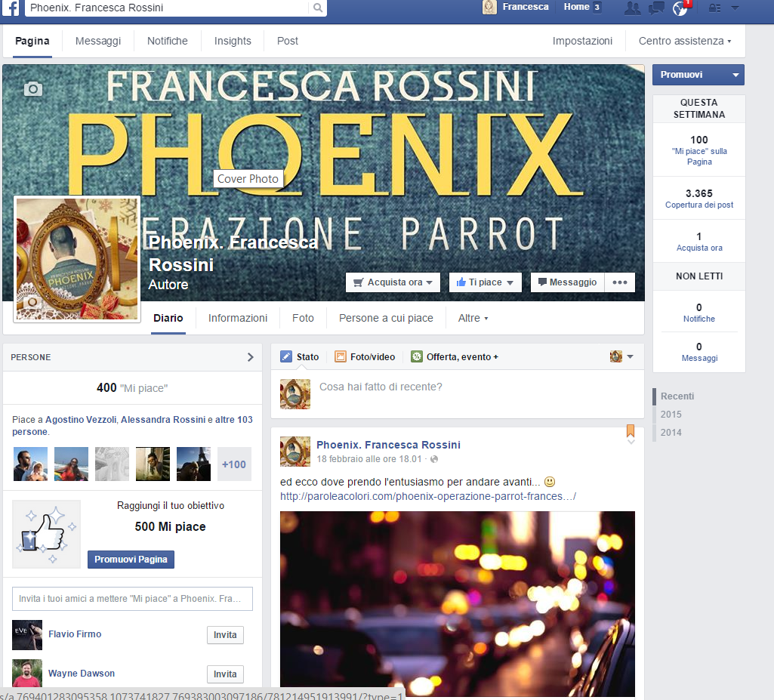
Task: Click the post timestamp 18 febbraio alle ore 18.01
Action: pos(369,459)
